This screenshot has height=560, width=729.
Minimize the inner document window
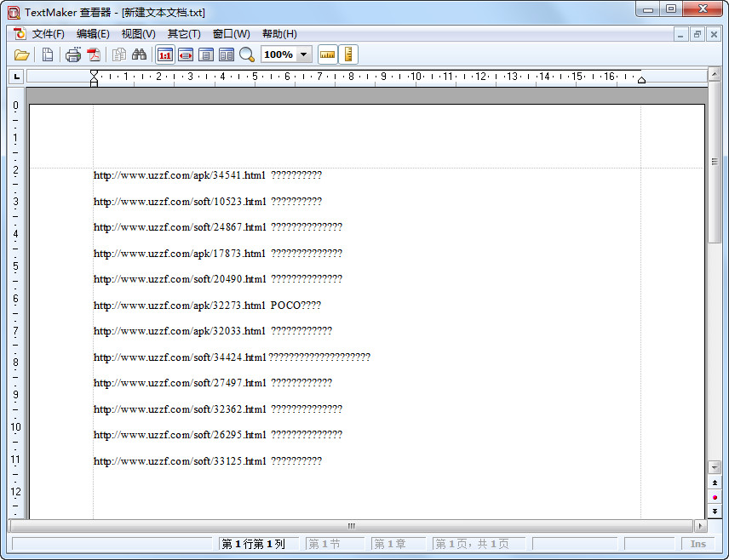tap(680, 34)
